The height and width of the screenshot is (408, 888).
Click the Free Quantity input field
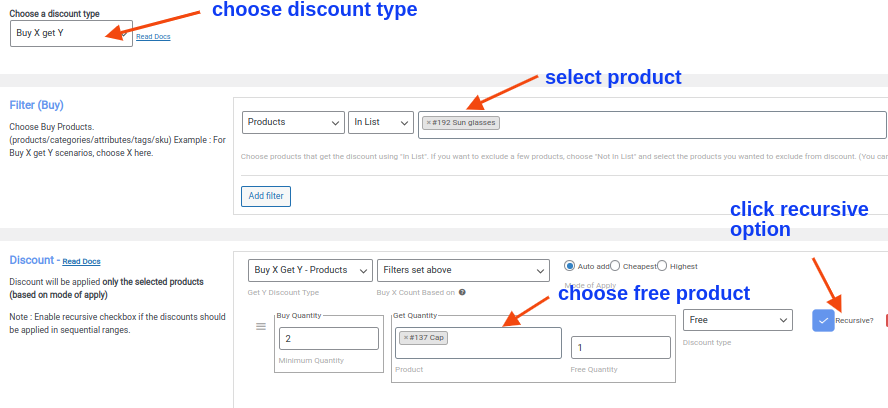click(x=620, y=347)
